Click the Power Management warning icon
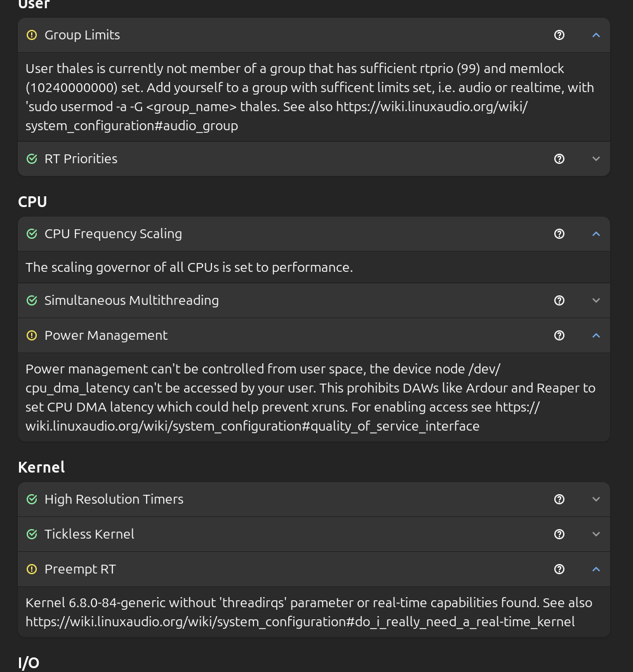633x672 pixels. point(32,335)
